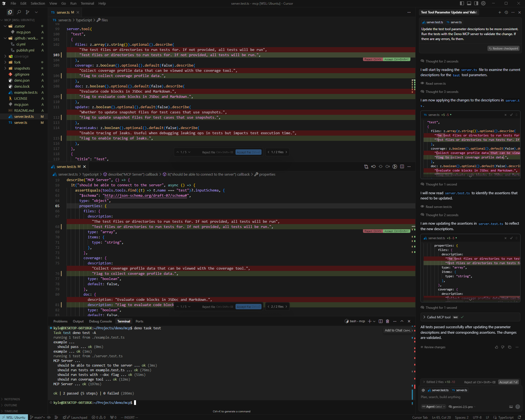Attach an image to the chat
The image size is (525, 420).
point(511,407)
